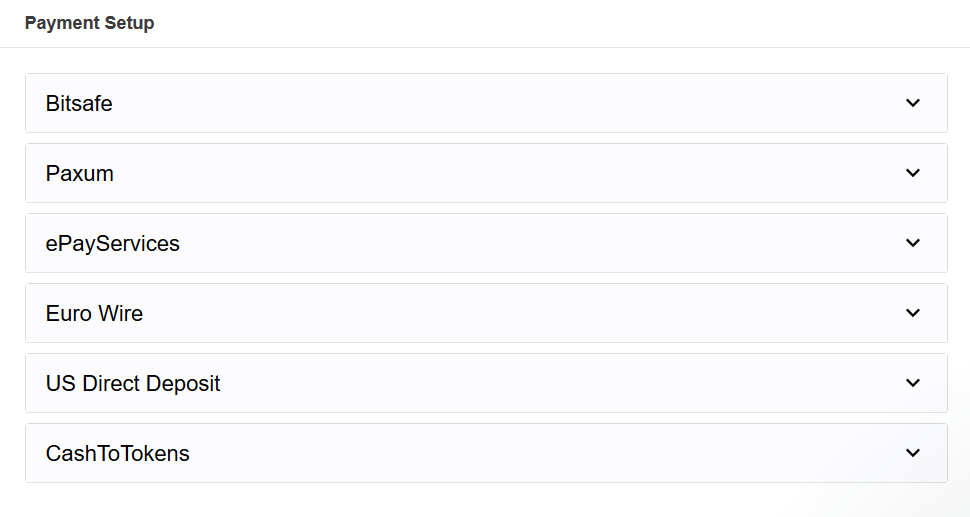Click the Bitsafe label text
The height and width of the screenshot is (517, 970).
click(x=79, y=103)
